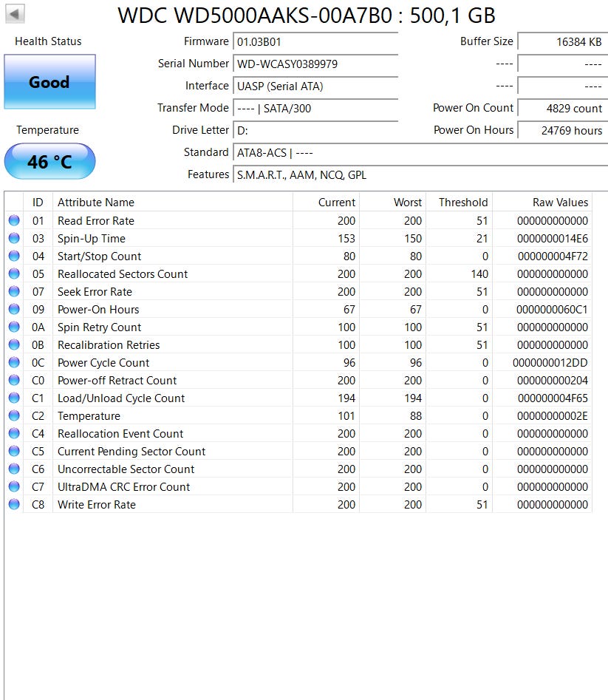This screenshot has width=608, height=700.
Task: Click the Transfer Mode field SATA/300
Action: 315,108
